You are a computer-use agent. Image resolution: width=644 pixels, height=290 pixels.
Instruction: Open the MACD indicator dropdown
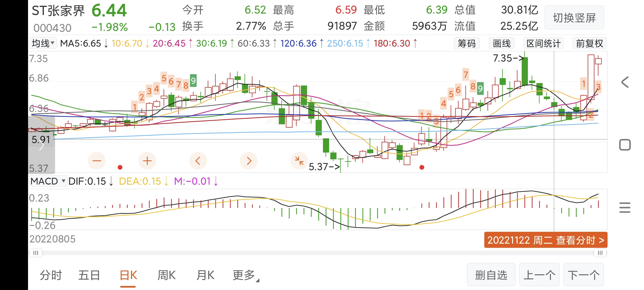click(x=48, y=181)
